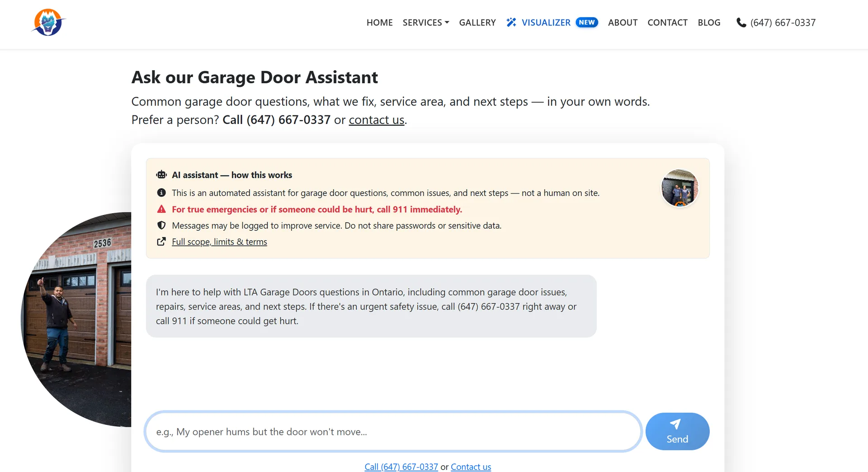Click the shield icon beside logging notice
This screenshot has height=472, width=868.
tap(161, 225)
